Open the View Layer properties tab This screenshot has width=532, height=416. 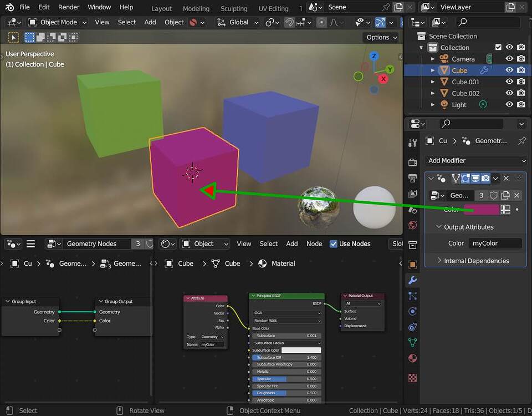click(412, 194)
